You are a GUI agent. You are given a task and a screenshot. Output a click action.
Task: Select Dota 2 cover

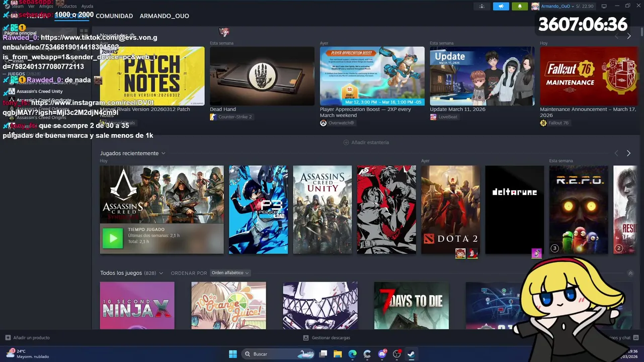(450, 210)
